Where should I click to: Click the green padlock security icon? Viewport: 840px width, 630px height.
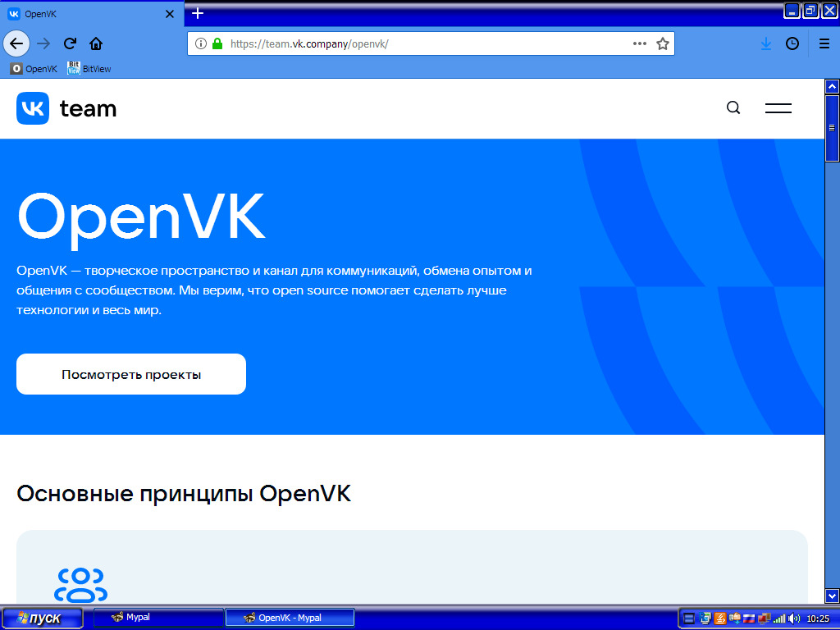(x=217, y=43)
